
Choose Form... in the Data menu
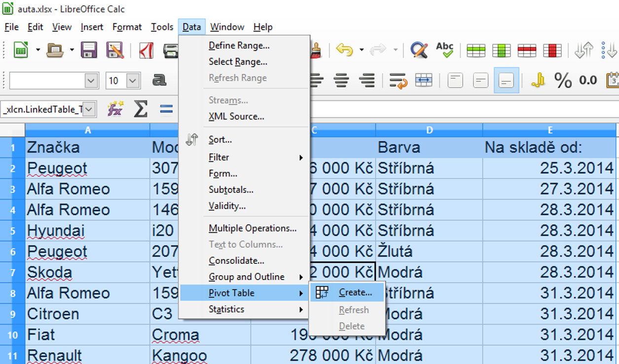pyautogui.click(x=244, y=174)
